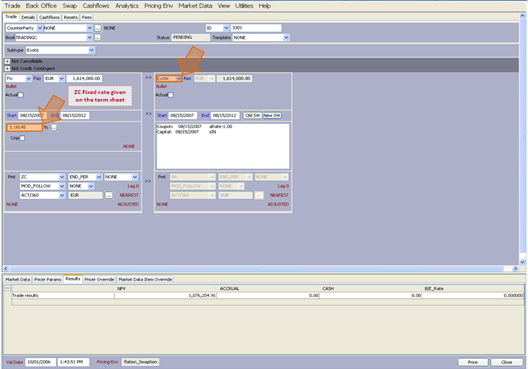Screen dimensions: 528x369
Task: Open the ID type dropdown
Action: pyautogui.click(x=226, y=28)
